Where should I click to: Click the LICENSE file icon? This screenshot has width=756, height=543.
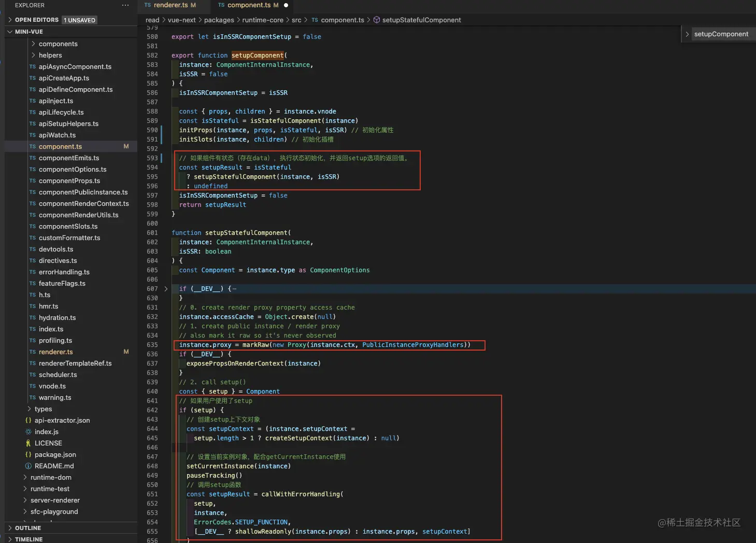28,443
